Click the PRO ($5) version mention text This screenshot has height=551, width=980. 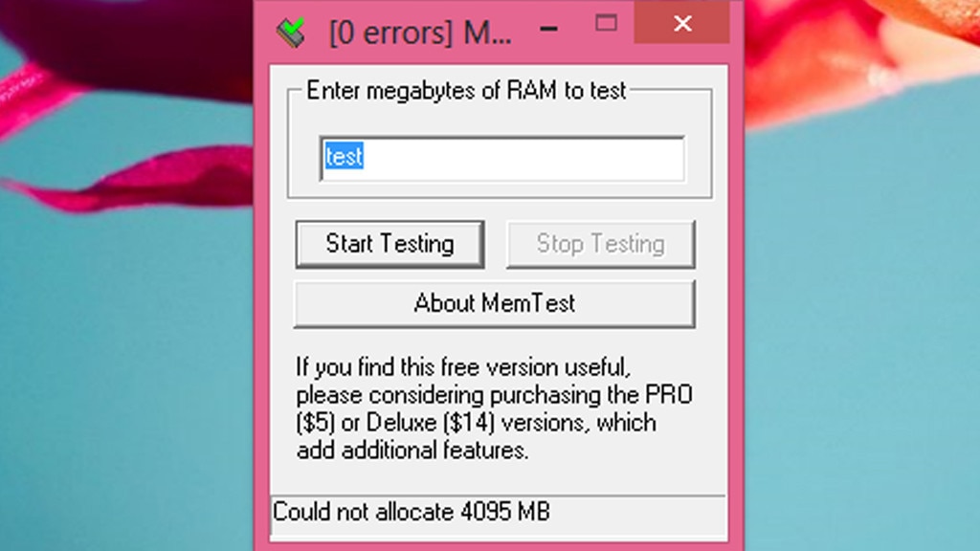click(x=670, y=394)
